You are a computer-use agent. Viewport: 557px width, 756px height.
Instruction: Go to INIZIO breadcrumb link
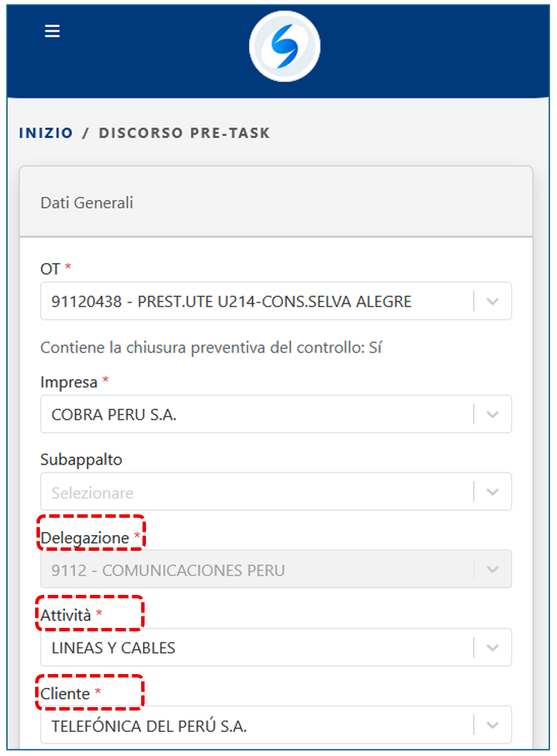click(x=45, y=133)
